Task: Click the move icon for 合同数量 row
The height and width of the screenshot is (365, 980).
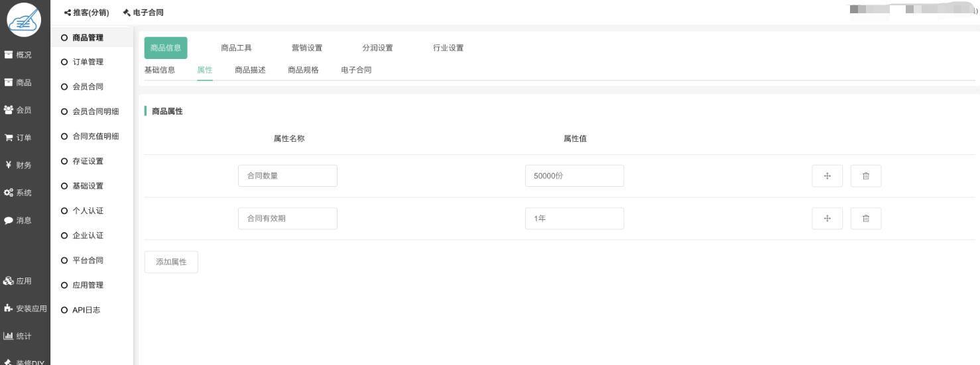Action: click(827, 176)
